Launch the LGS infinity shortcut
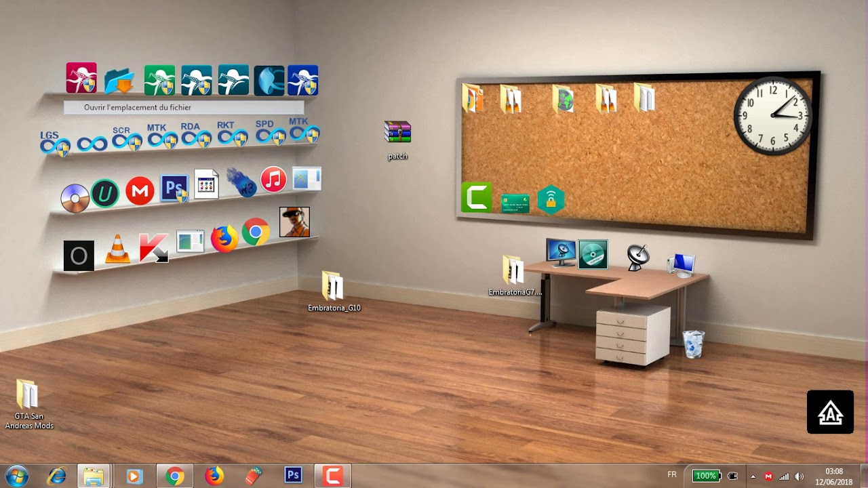The width and height of the screenshot is (868, 488). (x=54, y=143)
